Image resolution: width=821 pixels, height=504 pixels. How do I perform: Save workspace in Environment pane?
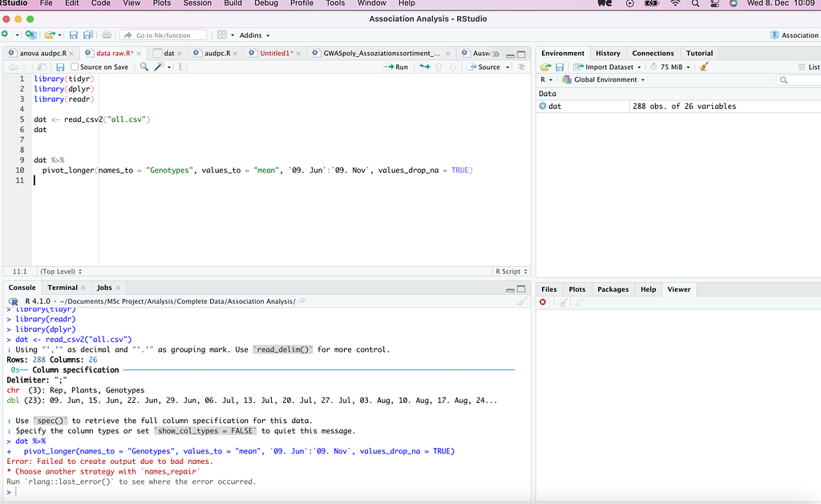tap(560, 67)
